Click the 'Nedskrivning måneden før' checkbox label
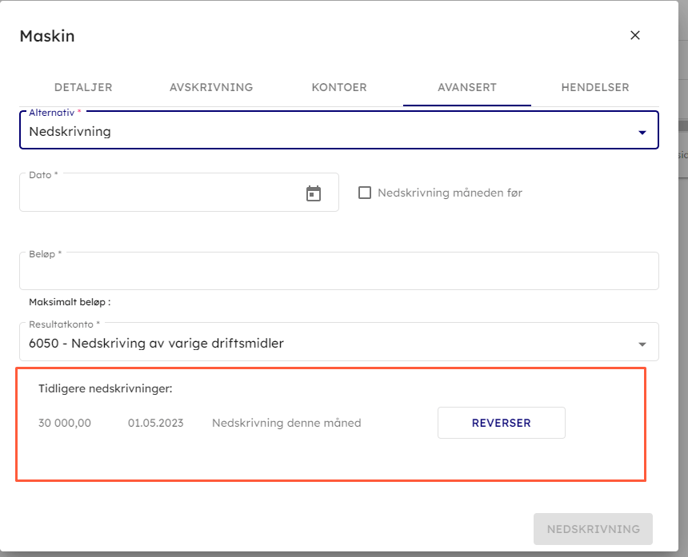688x557 pixels. click(449, 193)
